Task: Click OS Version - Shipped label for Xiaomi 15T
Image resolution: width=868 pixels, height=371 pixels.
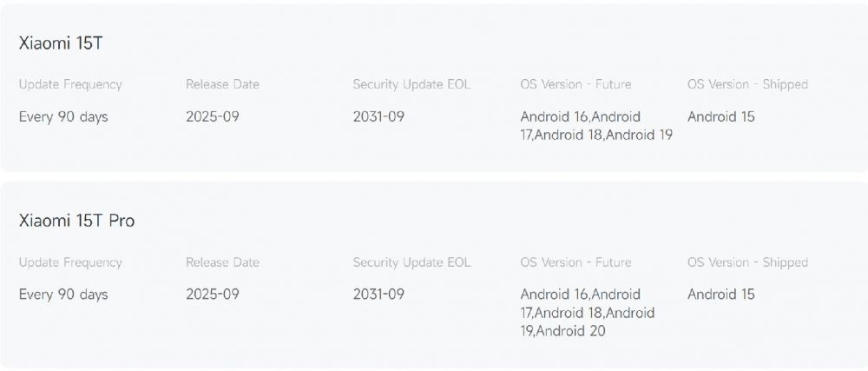Action: tap(747, 84)
